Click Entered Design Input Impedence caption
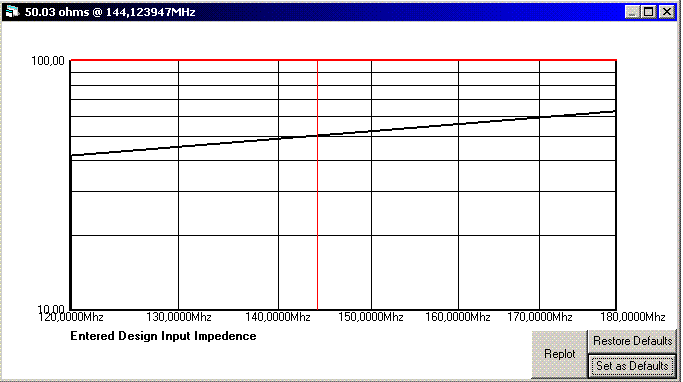This screenshot has height=382, width=683. coord(163,336)
